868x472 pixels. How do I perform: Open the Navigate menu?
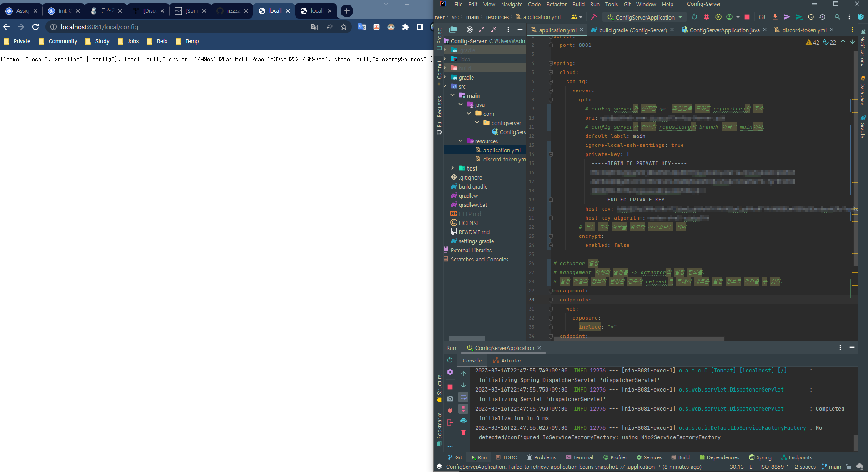pos(512,4)
